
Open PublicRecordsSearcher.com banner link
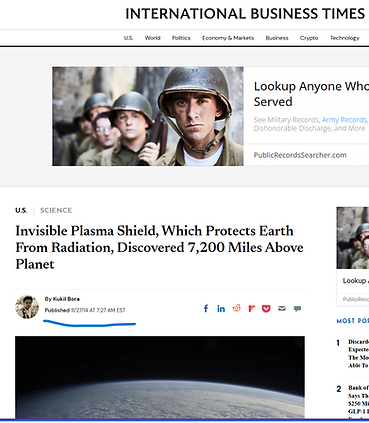tap(300, 155)
